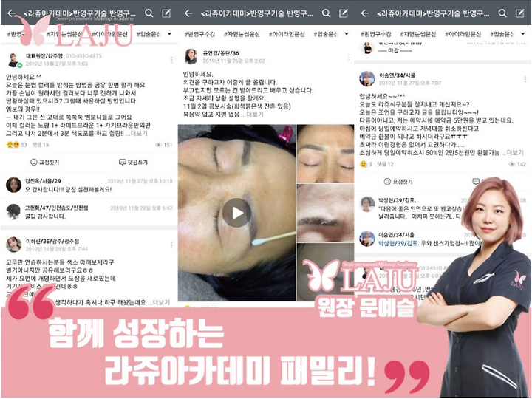Tap the right screenshot's band title text
The width and height of the screenshot is (532, 399).
pos(433,13)
